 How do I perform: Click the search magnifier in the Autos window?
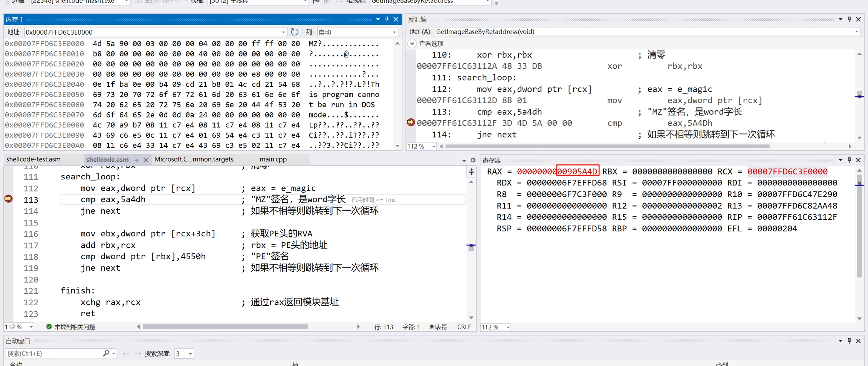[x=106, y=354]
